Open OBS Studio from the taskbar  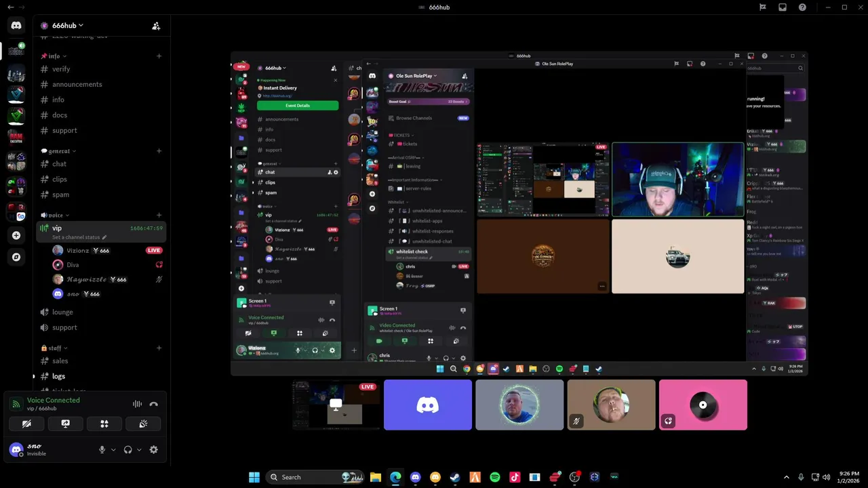pos(574,477)
